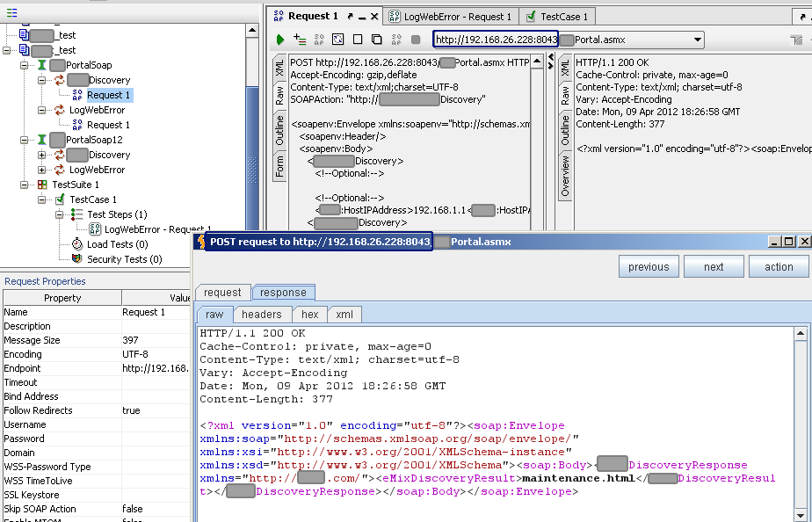Click Security Tests shield icon
The height and width of the screenshot is (522, 812).
77,259
